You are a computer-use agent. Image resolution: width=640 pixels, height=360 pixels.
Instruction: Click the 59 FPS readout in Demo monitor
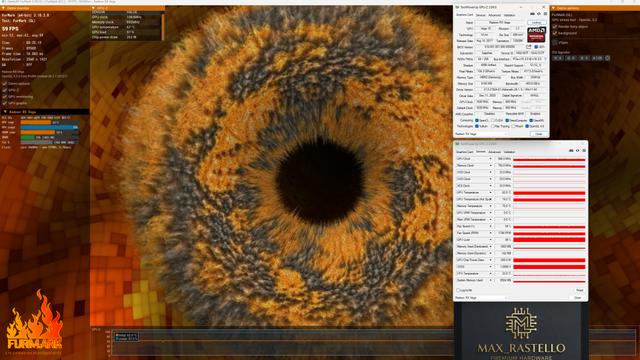click(10, 29)
